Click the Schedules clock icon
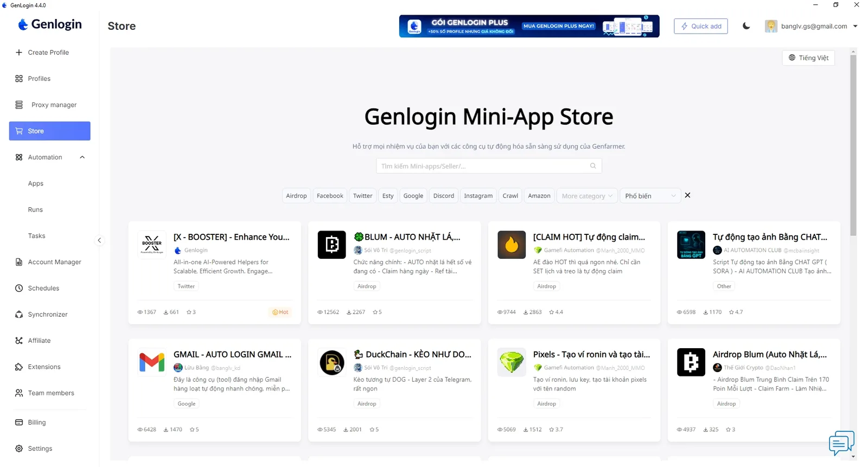 pos(19,288)
